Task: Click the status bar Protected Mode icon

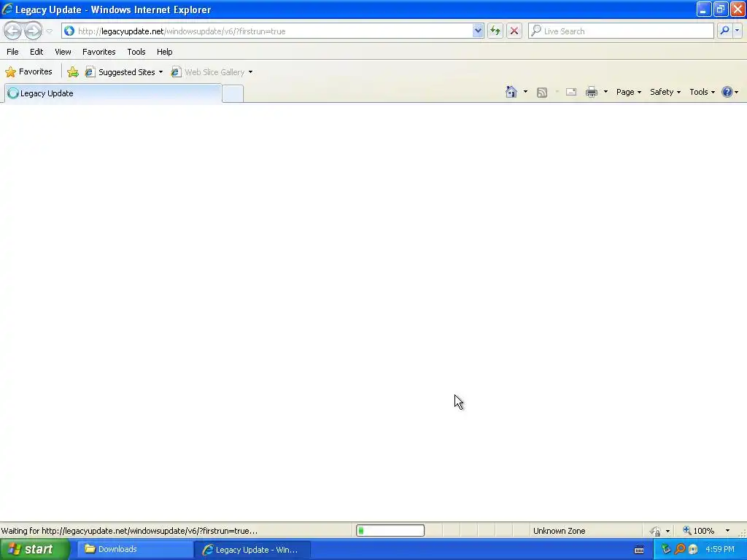Action: [x=656, y=531]
